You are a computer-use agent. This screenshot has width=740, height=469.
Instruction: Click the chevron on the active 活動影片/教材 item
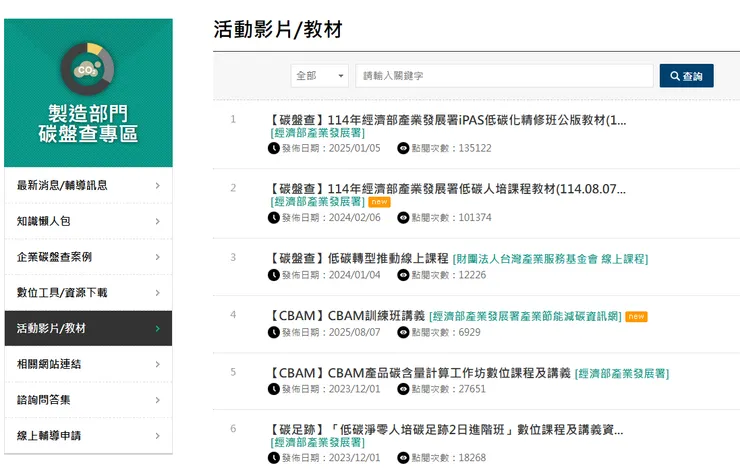[158, 328]
